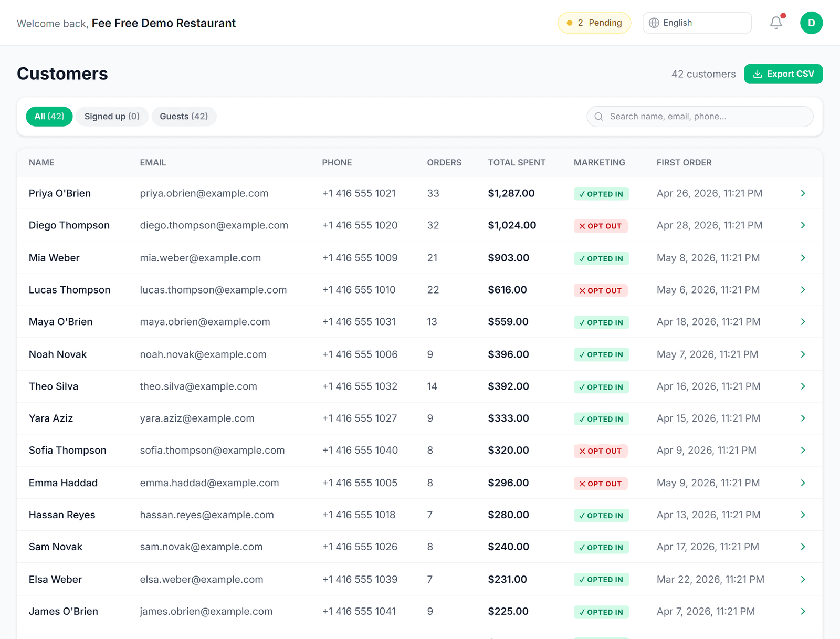This screenshot has height=639, width=840.
Task: Click the TOTAL SPENT column header
Action: (x=517, y=163)
